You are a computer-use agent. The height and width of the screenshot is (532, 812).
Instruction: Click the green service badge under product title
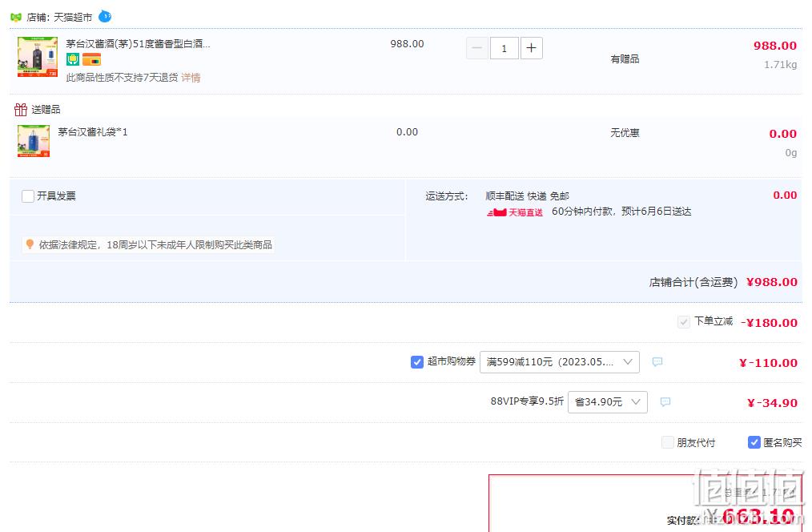(73, 59)
